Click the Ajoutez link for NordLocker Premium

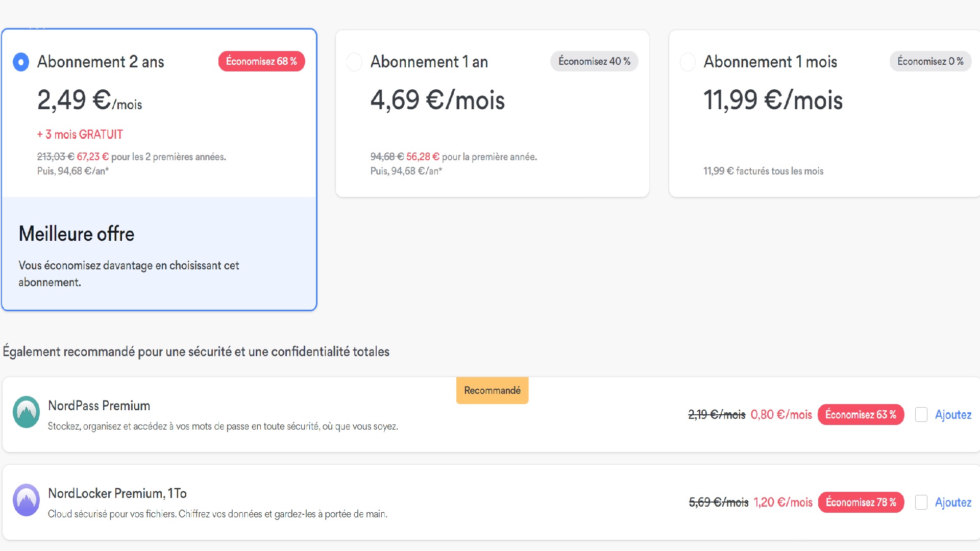(x=953, y=503)
